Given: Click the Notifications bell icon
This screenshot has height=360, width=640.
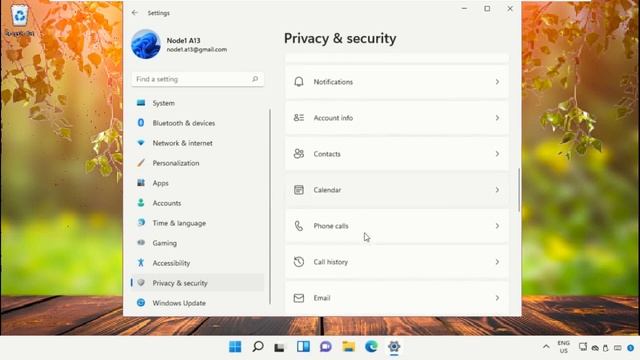Looking at the screenshot, I should point(299,82).
